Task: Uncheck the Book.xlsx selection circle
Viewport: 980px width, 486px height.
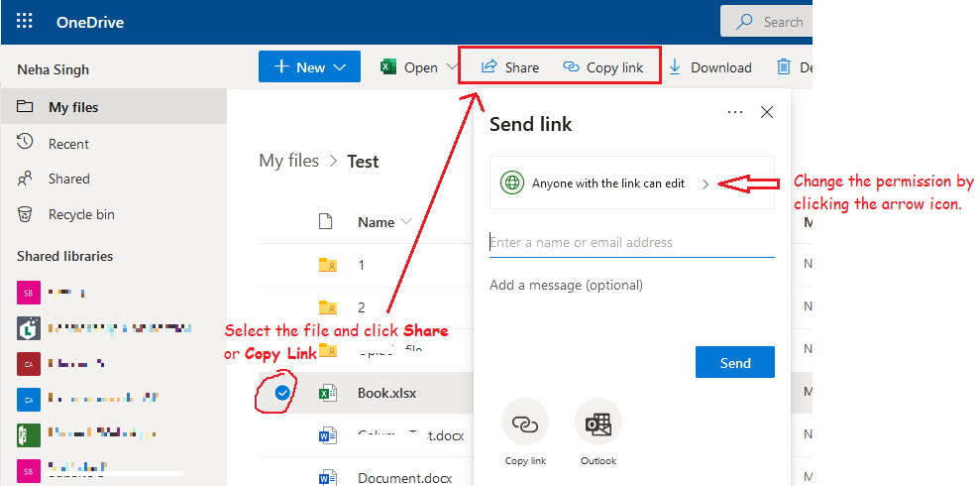Action: 282,393
